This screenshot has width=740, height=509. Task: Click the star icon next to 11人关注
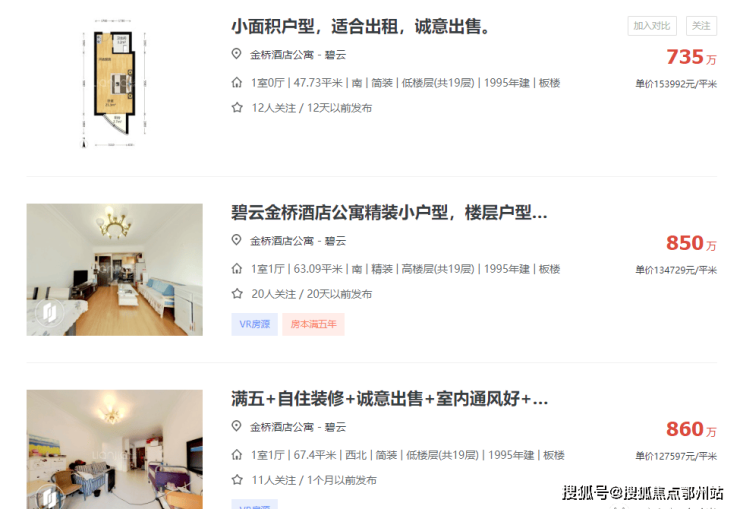coord(237,480)
